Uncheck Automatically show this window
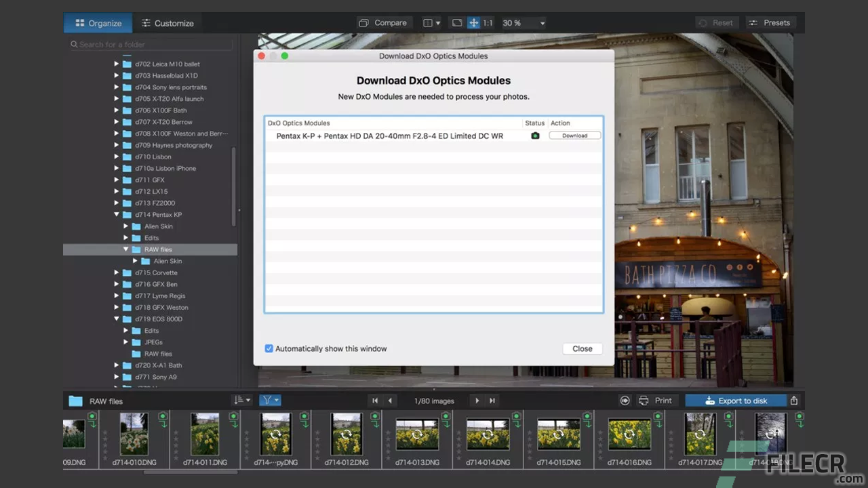This screenshot has height=488, width=868. 269,348
